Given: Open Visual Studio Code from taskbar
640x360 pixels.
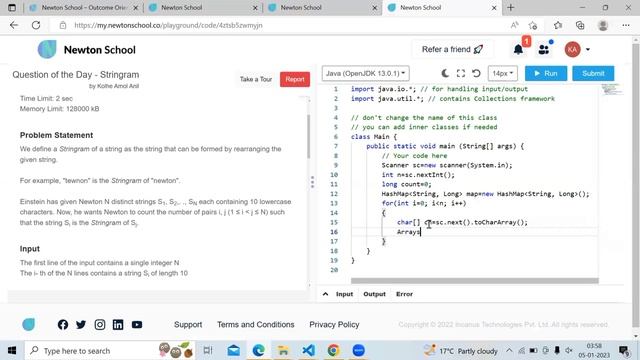Looking at the screenshot, I should (x=308, y=350).
